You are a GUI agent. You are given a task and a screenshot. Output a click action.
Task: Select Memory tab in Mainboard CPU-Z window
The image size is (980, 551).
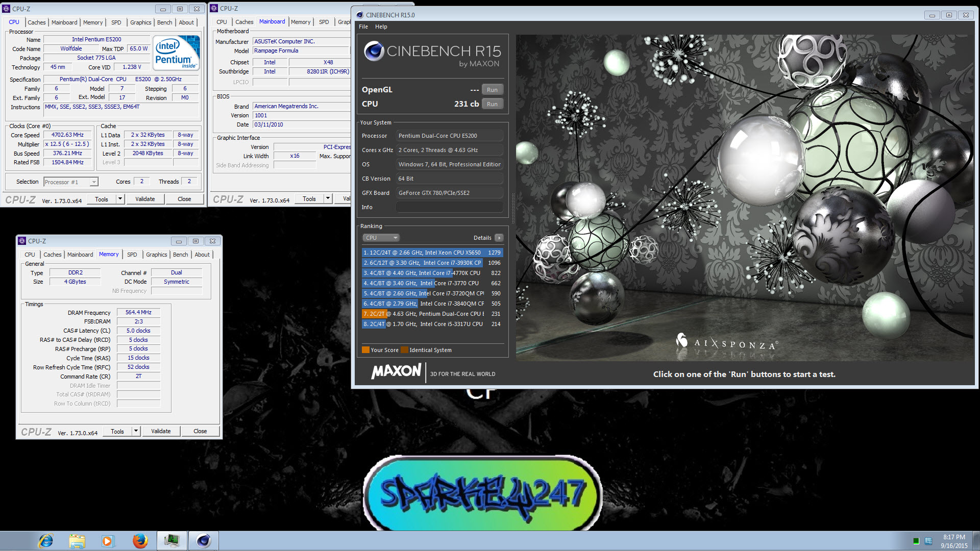click(x=301, y=22)
